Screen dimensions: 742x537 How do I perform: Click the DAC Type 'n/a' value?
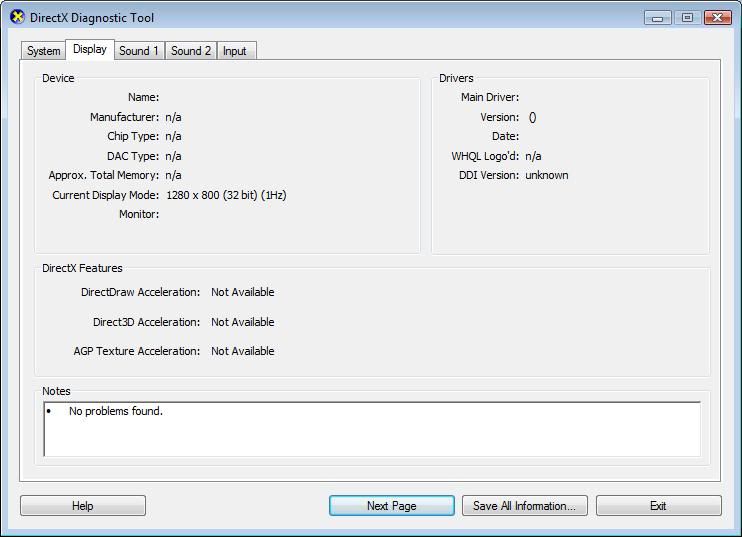(x=173, y=156)
